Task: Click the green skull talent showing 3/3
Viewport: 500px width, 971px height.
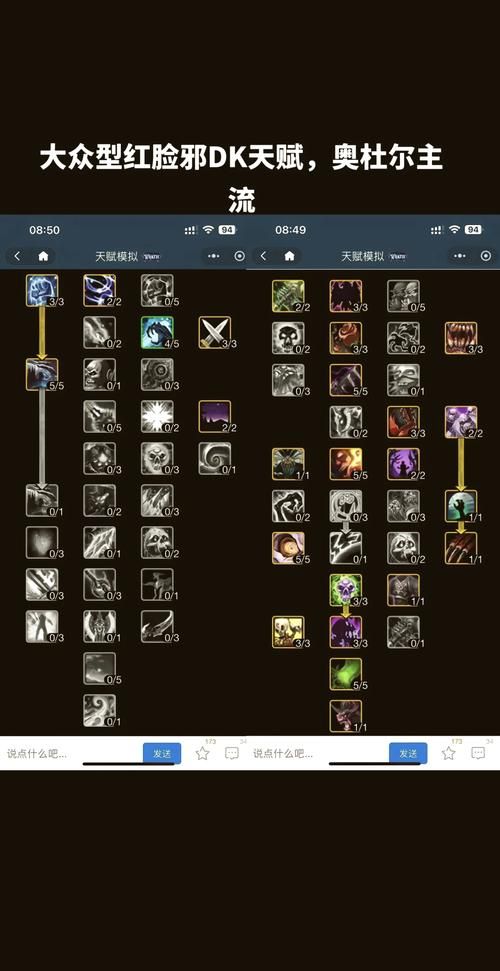Action: pyautogui.click(x=346, y=590)
